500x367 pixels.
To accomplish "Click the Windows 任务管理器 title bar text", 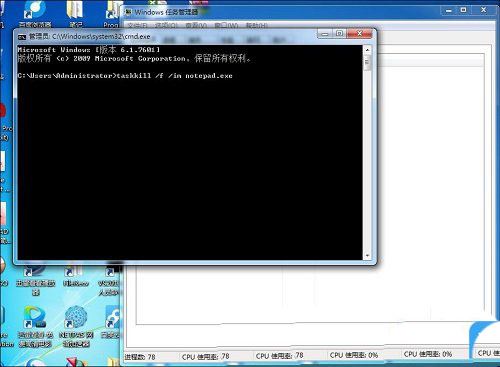I will 166,12.
